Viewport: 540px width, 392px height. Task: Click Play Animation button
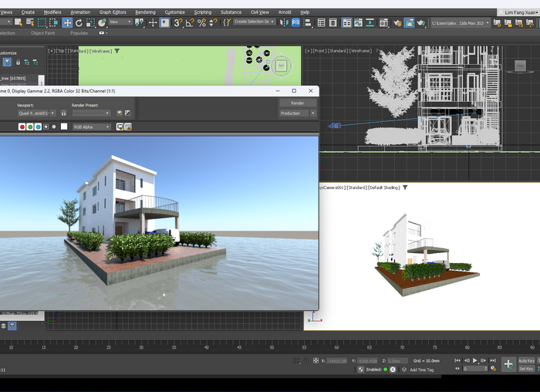coord(475,360)
